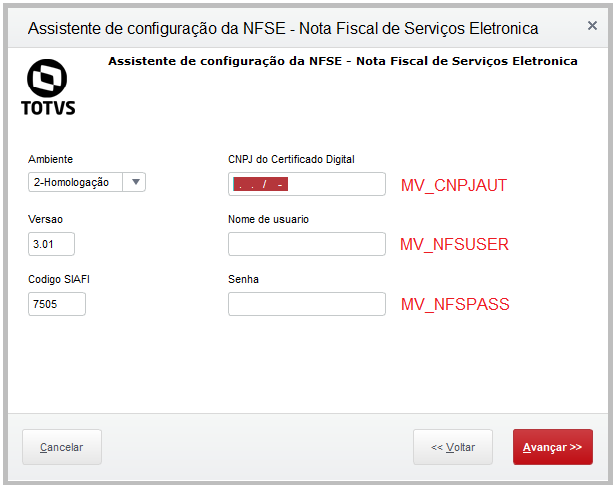Click the CNPJ do Certificado Digital label
Image resolution: width=615 pixels, height=488 pixels.
click(291, 159)
